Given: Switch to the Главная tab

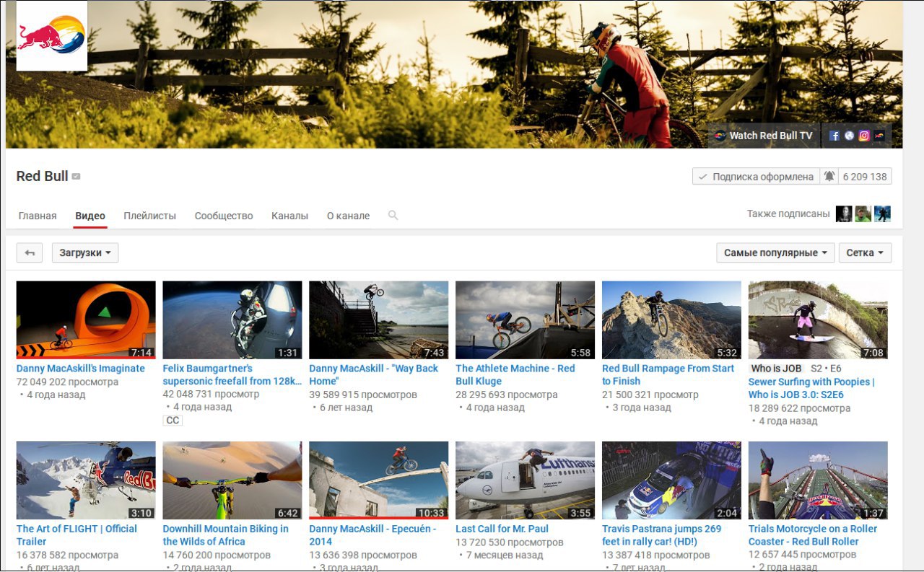Looking at the screenshot, I should coord(38,216).
